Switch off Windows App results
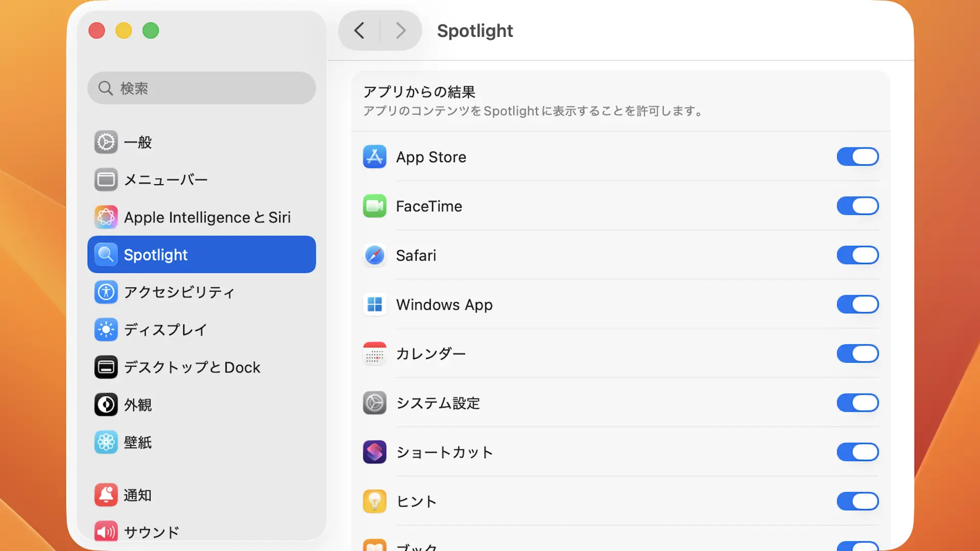The width and height of the screenshot is (980, 551). 857,305
